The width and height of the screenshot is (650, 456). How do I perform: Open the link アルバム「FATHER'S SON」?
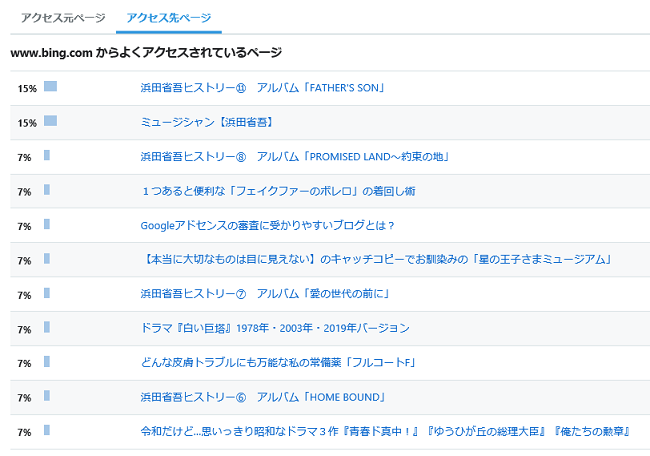(x=262, y=88)
